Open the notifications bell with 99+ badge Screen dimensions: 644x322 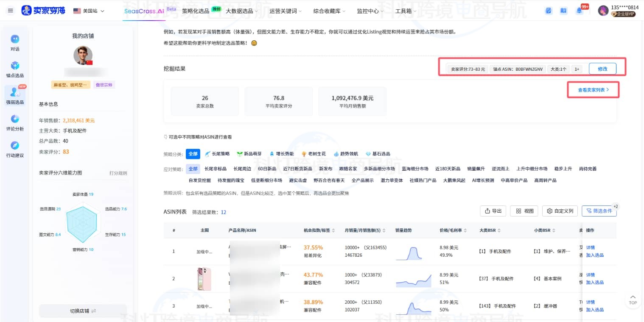click(579, 11)
